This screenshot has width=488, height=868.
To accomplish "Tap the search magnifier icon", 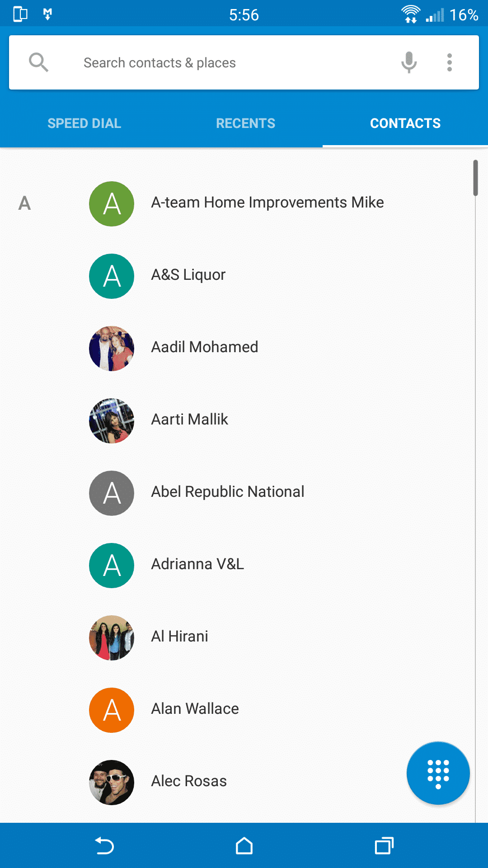I will tap(38, 62).
